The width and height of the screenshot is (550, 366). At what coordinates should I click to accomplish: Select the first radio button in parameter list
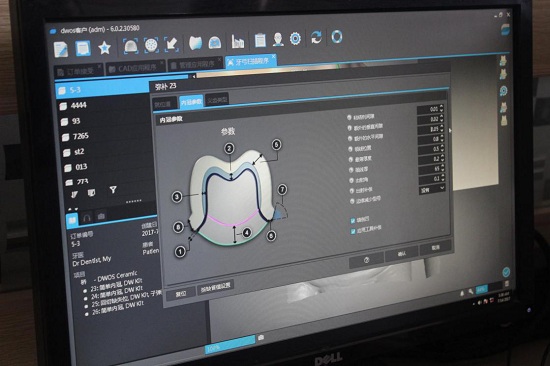tap(349, 118)
